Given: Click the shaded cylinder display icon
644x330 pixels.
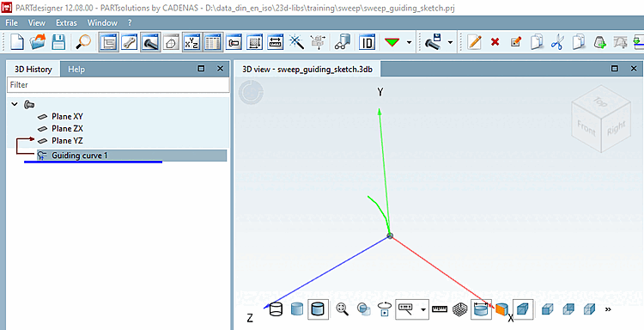Looking at the screenshot, I should point(297,309).
